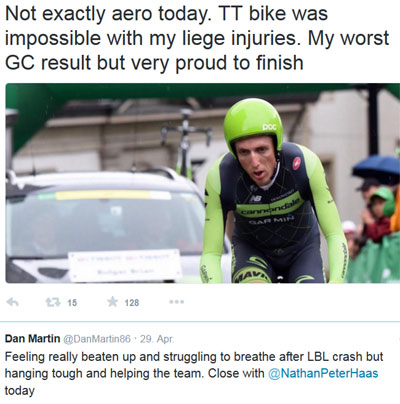Follow the @NathanPeterHaas mention link
400x404 pixels.
pos(323,373)
